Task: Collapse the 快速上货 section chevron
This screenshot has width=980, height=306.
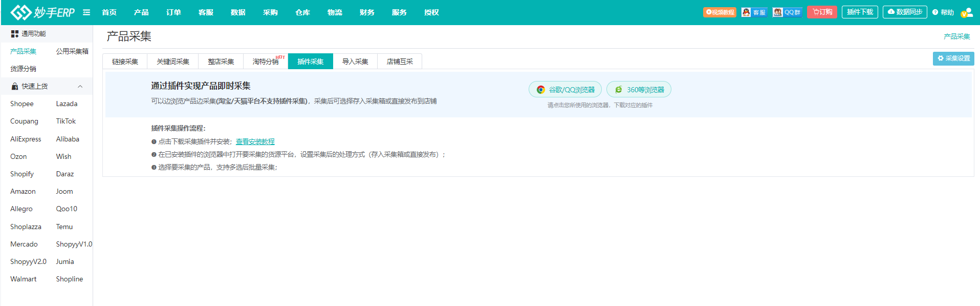Action: click(x=80, y=87)
